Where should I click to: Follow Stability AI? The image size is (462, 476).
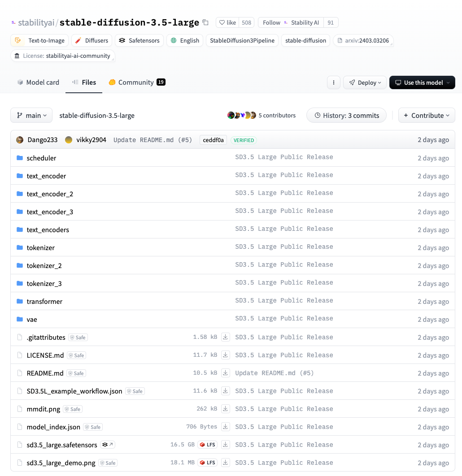291,22
